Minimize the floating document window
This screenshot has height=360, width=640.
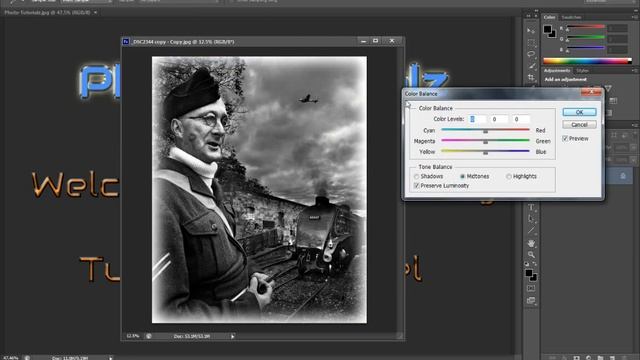point(363,41)
